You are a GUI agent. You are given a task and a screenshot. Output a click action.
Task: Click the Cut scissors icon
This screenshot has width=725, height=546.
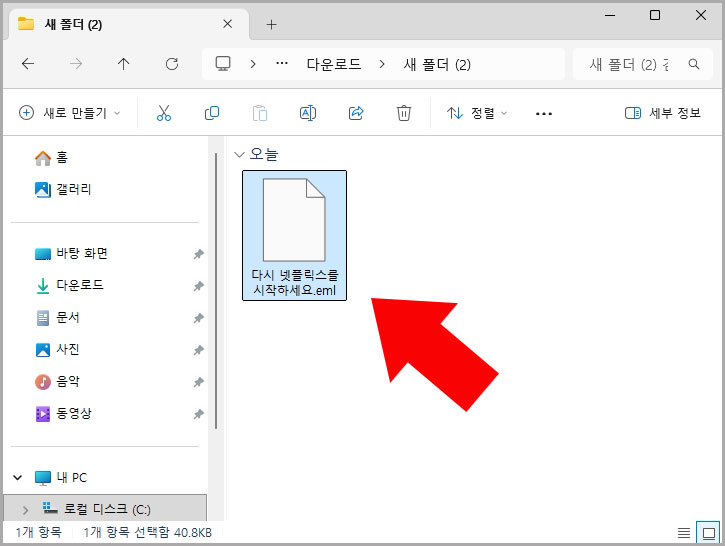coord(164,113)
